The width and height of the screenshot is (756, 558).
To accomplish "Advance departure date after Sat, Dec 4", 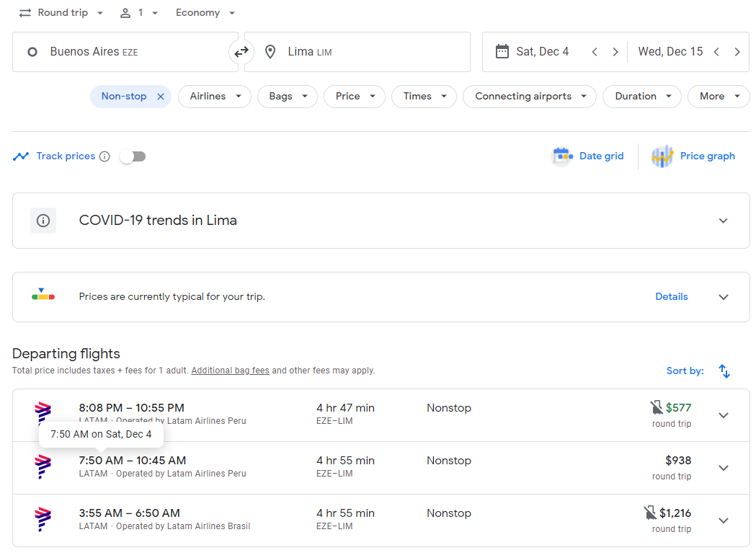I will [x=615, y=52].
